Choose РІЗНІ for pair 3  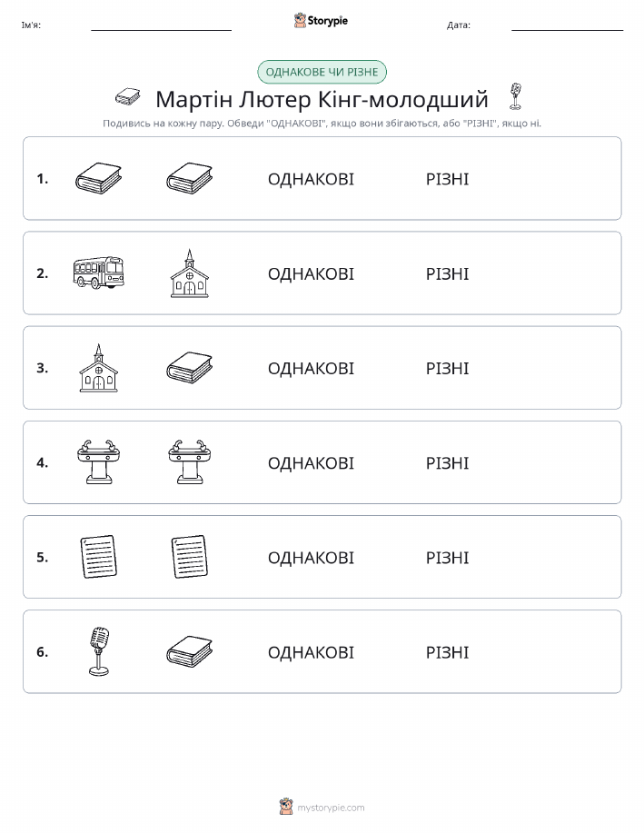[448, 368]
